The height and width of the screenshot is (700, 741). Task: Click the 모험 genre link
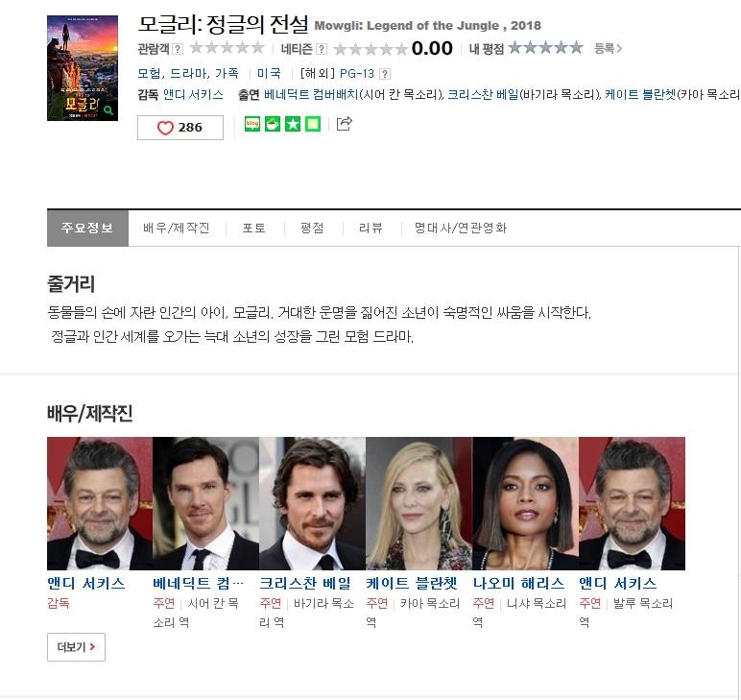click(x=150, y=74)
